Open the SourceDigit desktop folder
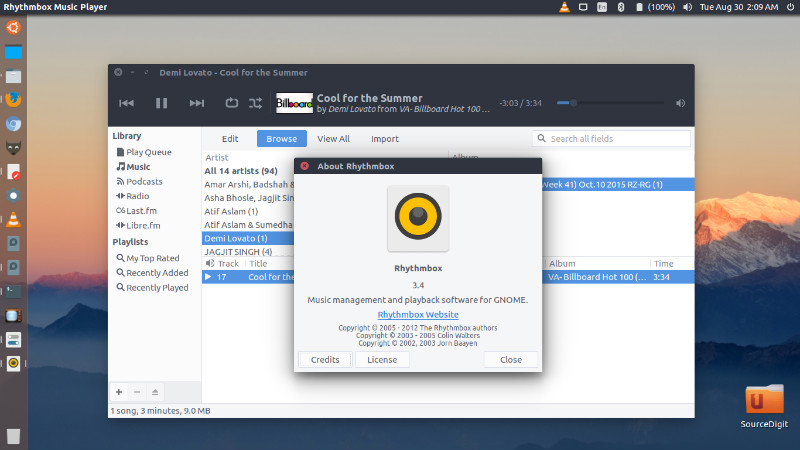This screenshot has width=800, height=450. click(x=764, y=406)
